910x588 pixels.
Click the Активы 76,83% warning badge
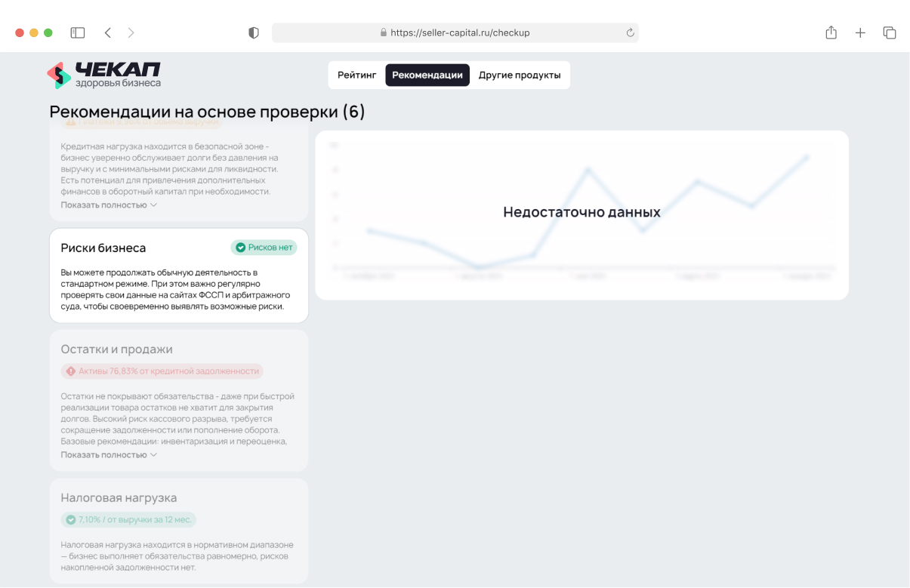pos(162,371)
